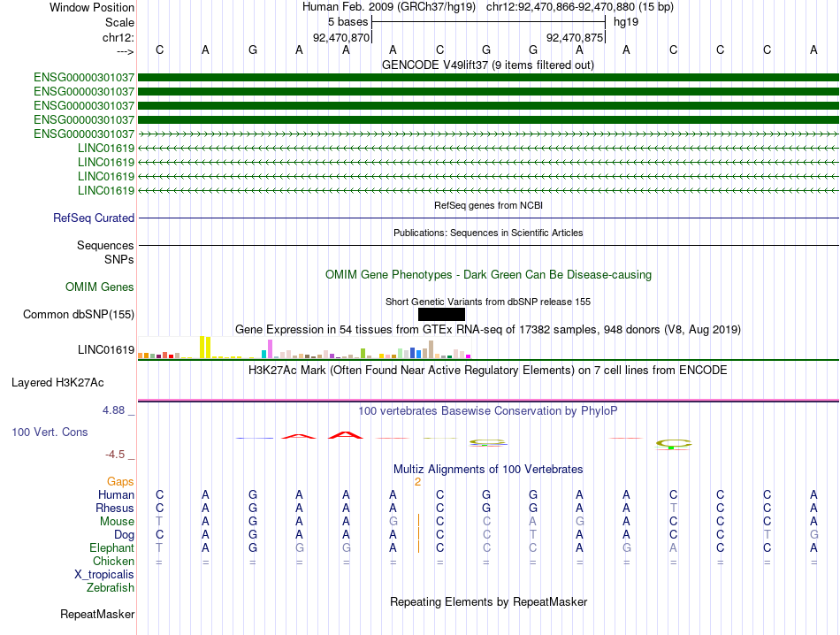This screenshot has height=635, width=840.
Task: Open the LINC01619 GTEx tissue expression bar chart
Action: 304,348
